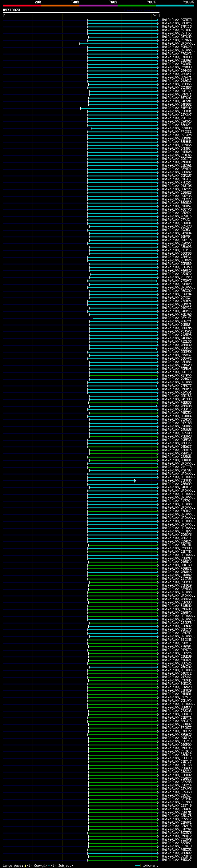Select the UniRef100_B6TCA2 label
The width and height of the screenshot is (197, 868).
[x=176, y=98]
